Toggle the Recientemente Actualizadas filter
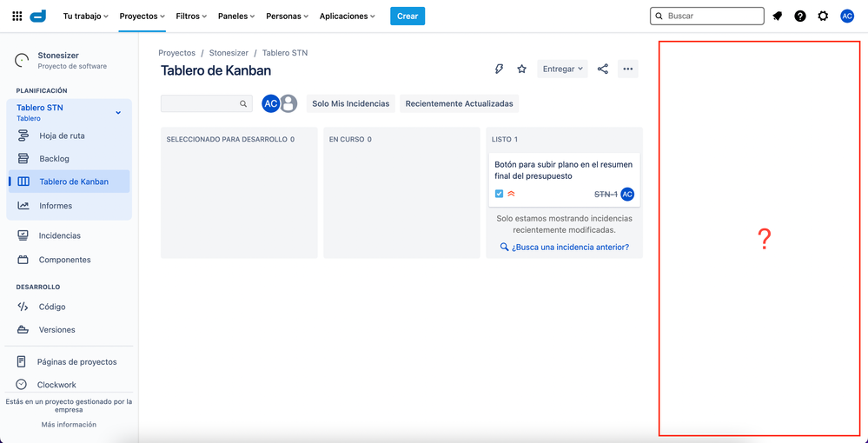 tap(459, 103)
